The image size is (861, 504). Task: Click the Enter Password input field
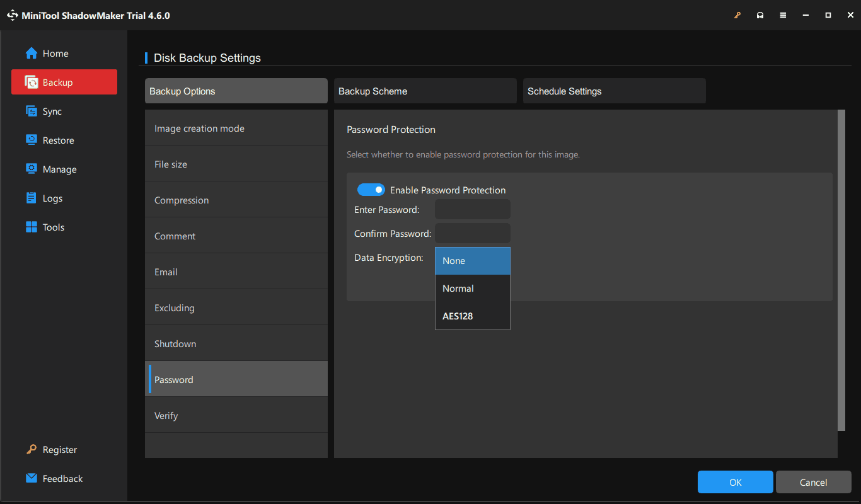pyautogui.click(x=472, y=209)
